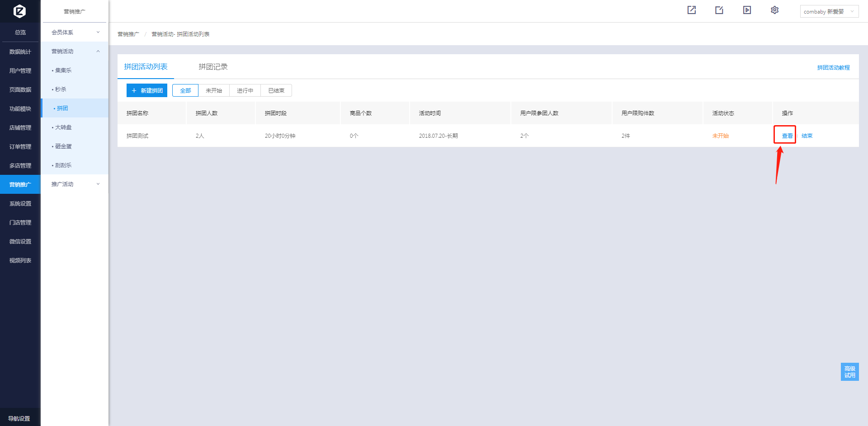The width and height of the screenshot is (868, 426).
Task: Expand the 会员体系 menu section
Action: pyautogui.click(x=75, y=33)
